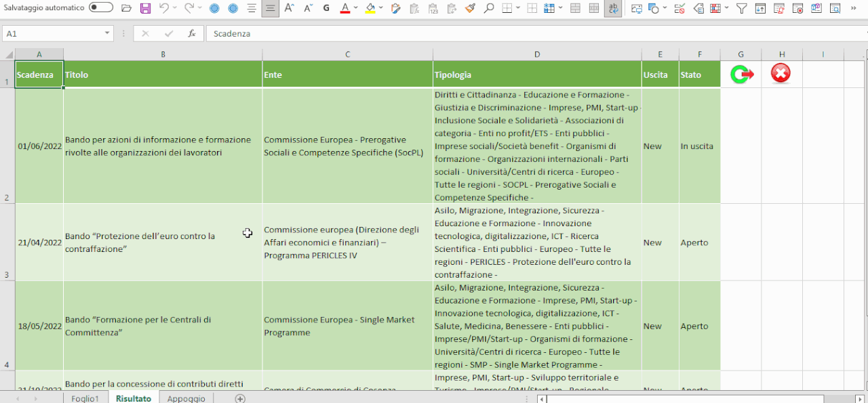This screenshot has height=403, width=868.
Task: Apply the red font color
Action: tap(344, 8)
